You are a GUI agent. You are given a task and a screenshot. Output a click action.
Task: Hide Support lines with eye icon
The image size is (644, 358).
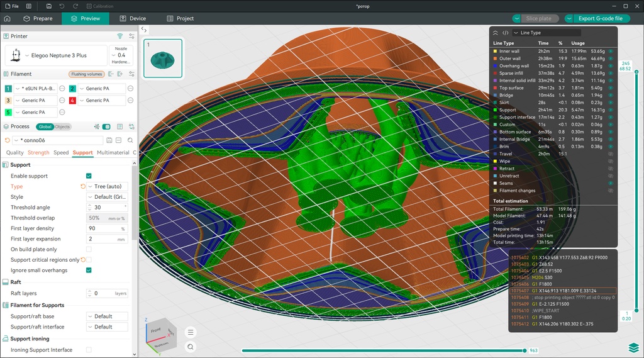click(611, 109)
